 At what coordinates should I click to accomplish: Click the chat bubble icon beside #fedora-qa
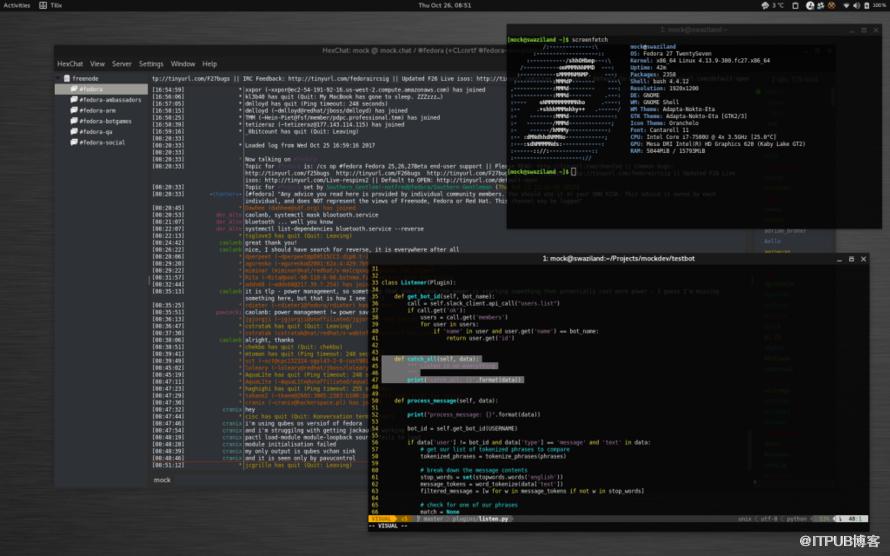pyautogui.click(x=74, y=132)
